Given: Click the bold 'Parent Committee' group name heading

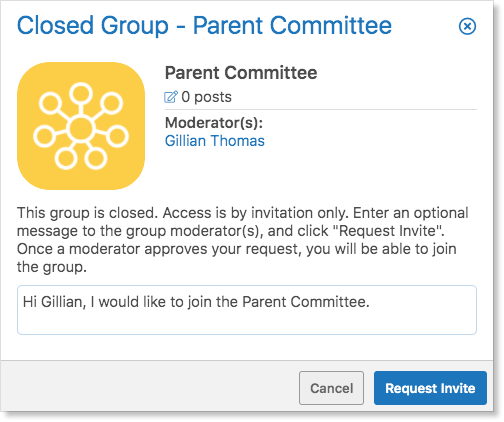Looking at the screenshot, I should 241,73.
